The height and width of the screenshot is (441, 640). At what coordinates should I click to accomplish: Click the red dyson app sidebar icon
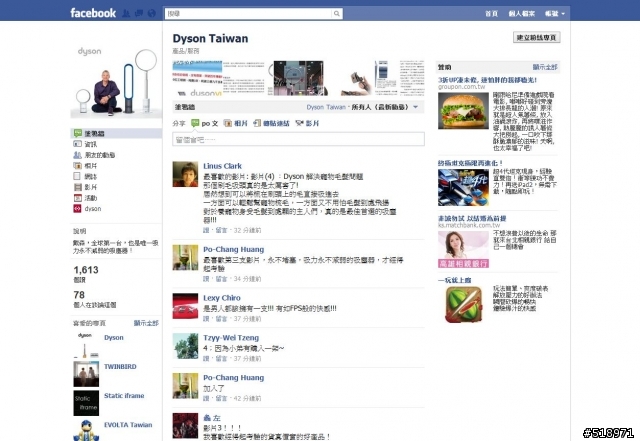(78, 209)
